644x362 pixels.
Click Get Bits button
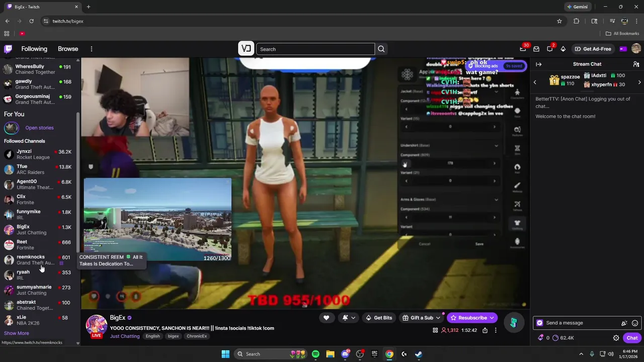[378, 318]
